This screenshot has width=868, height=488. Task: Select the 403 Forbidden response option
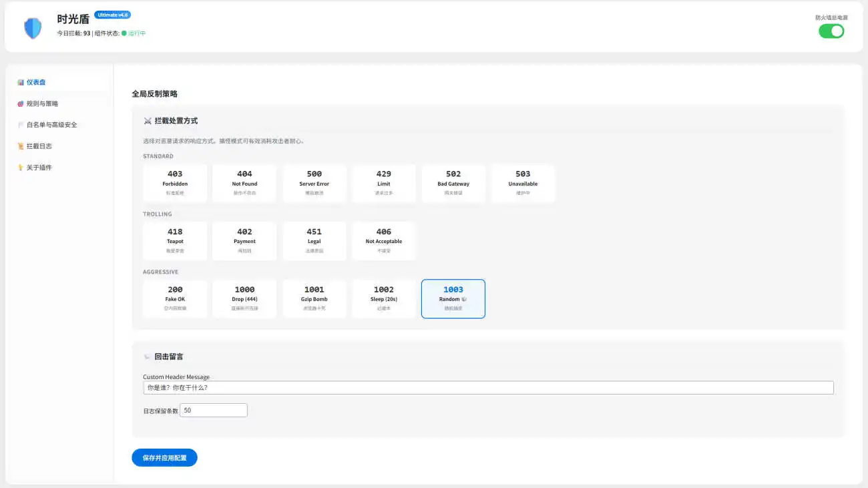pyautogui.click(x=175, y=183)
